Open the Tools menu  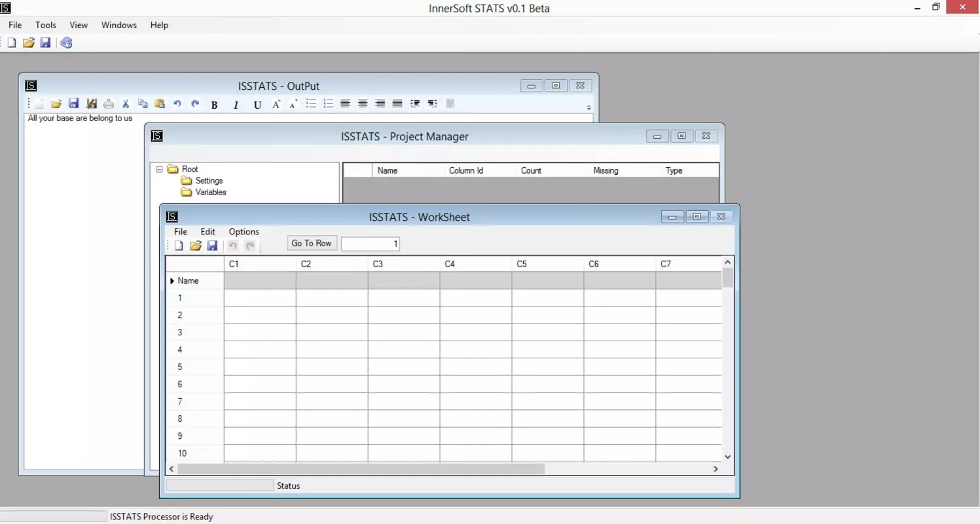click(46, 25)
